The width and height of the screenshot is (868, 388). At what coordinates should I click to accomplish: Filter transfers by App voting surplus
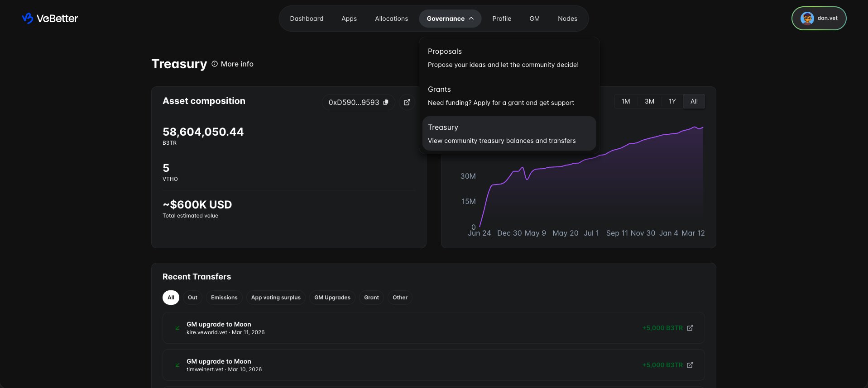click(276, 298)
